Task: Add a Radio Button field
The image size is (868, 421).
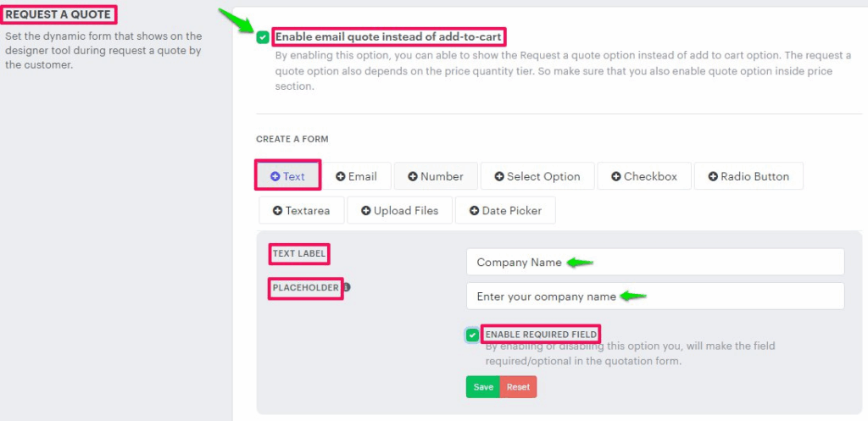Action: (748, 176)
